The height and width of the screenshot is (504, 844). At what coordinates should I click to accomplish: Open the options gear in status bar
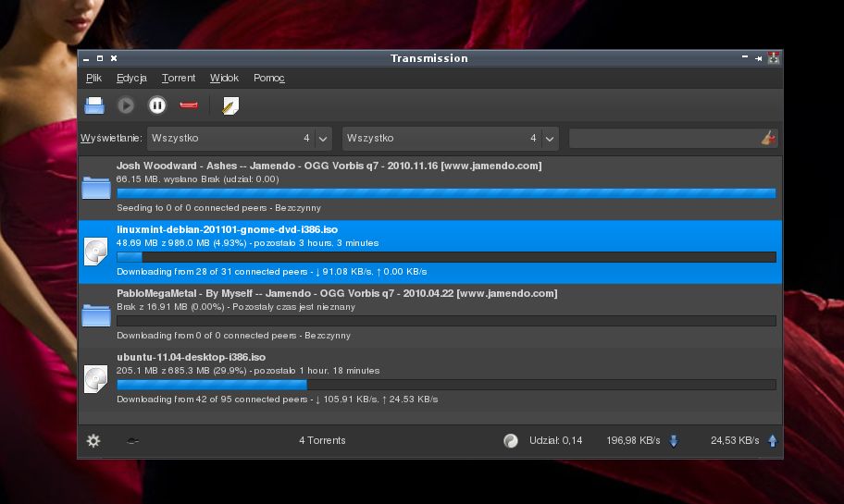93,441
